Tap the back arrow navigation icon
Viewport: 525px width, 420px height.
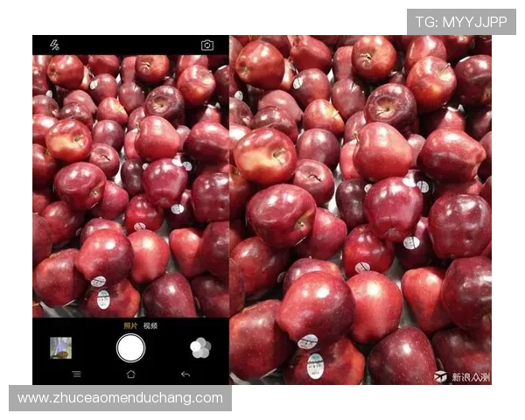click(x=185, y=374)
